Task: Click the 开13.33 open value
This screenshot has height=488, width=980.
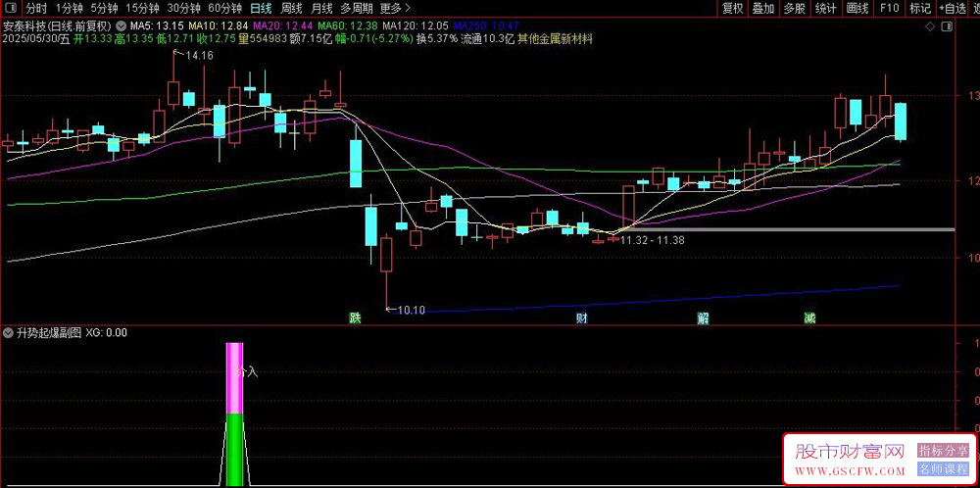Action: coord(93,39)
